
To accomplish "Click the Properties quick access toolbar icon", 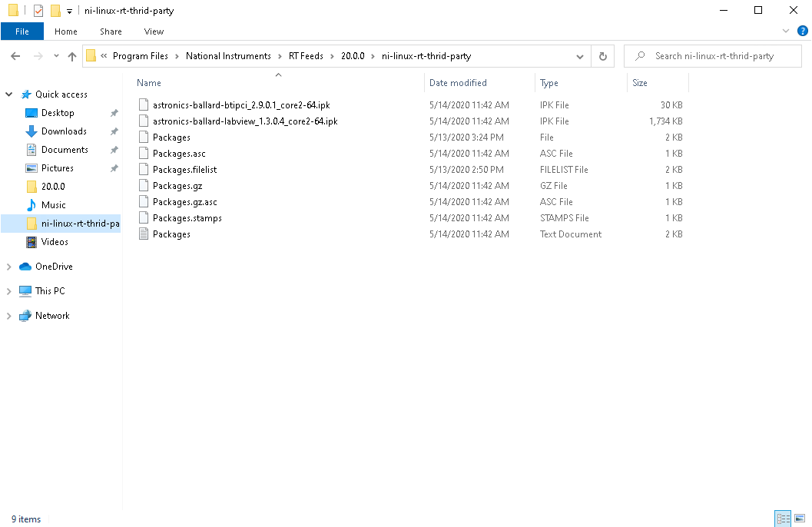I will click(38, 11).
